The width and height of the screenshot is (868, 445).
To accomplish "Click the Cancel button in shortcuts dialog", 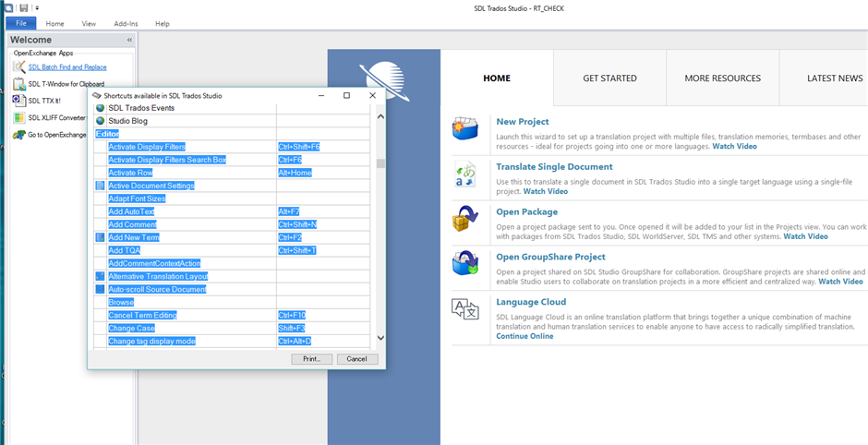I will coord(357,359).
